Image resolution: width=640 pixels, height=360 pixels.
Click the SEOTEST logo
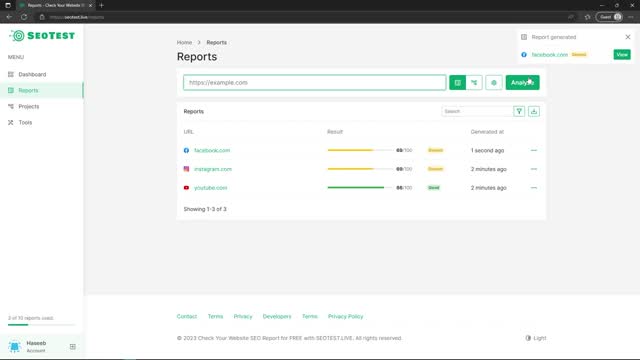coord(42,36)
